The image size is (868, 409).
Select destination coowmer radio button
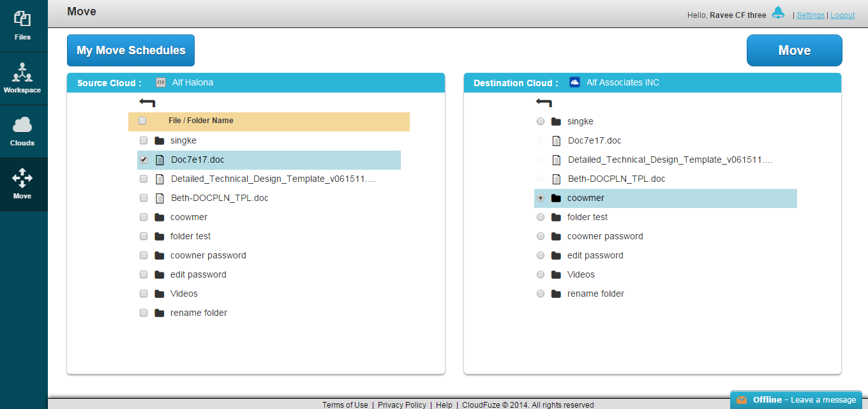541,198
